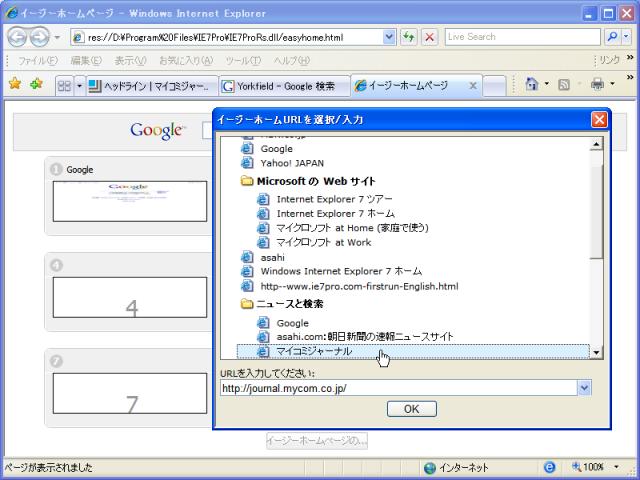Click the Home toolbar icon
The width and height of the screenshot is (640, 480).
point(532,84)
